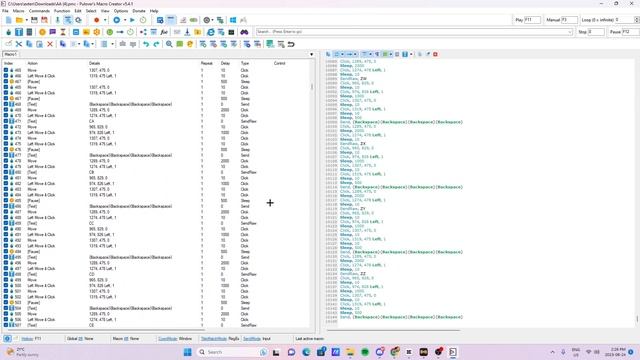Open the Search box dropdown arrow
The width and height of the screenshot is (640, 360).
[570, 32]
